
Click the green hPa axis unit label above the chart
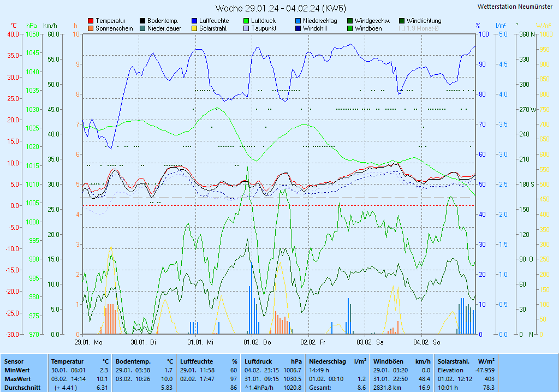[31, 26]
